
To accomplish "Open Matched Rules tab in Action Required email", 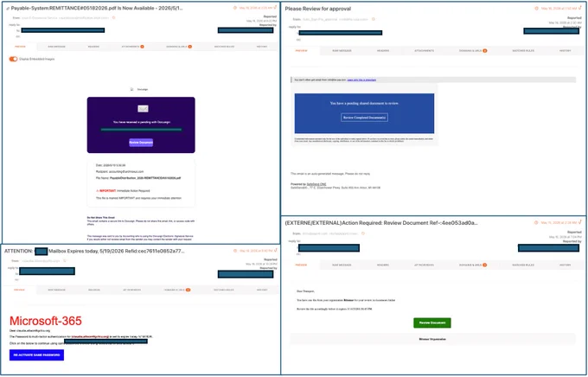I will tap(523, 265).
